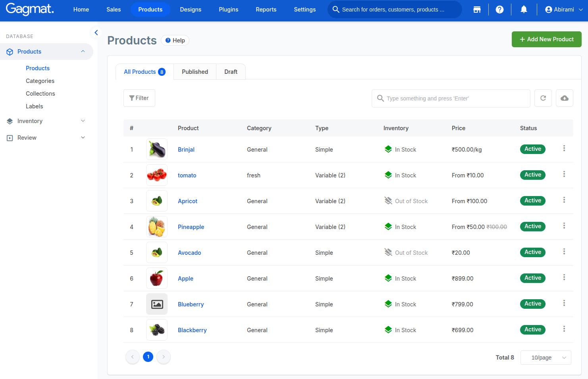Switch to the Published tab
Image resolution: width=588 pixels, height=379 pixels.
[195, 72]
